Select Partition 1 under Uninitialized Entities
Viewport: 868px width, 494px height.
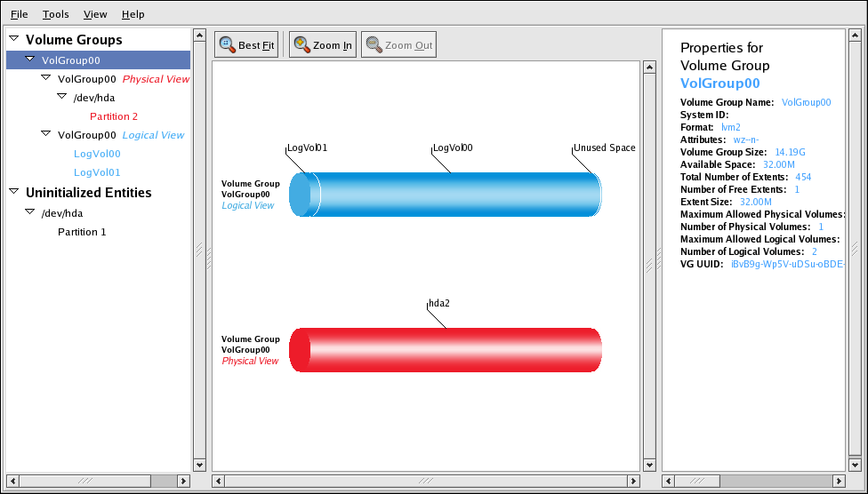[82, 232]
